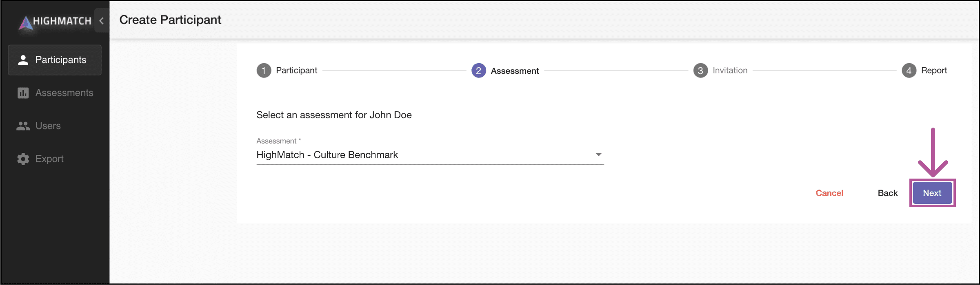Select step 4 circle in the stepper
Viewport: 980px width, 285px height.
[x=909, y=71]
